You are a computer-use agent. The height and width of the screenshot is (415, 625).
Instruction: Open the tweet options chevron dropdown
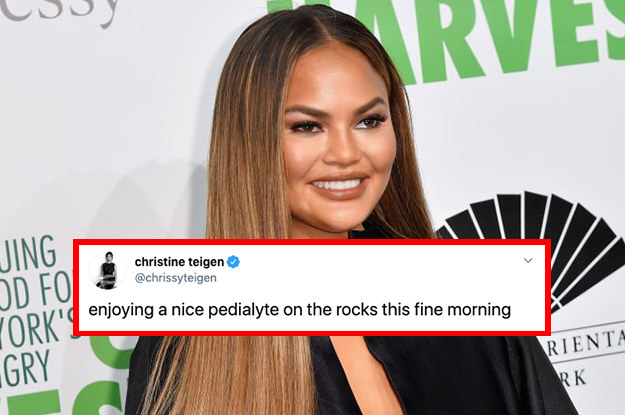pos(528,261)
